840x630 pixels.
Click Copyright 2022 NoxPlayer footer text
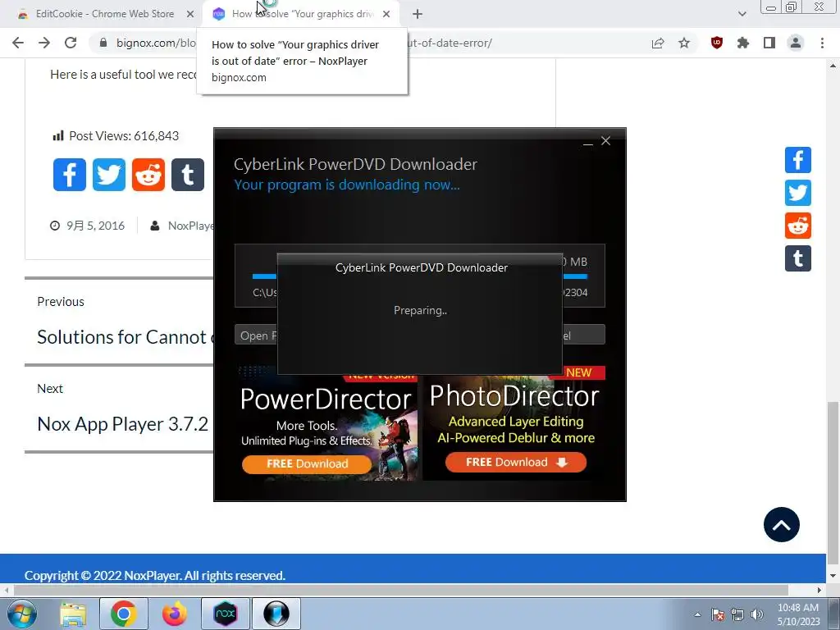tap(155, 575)
